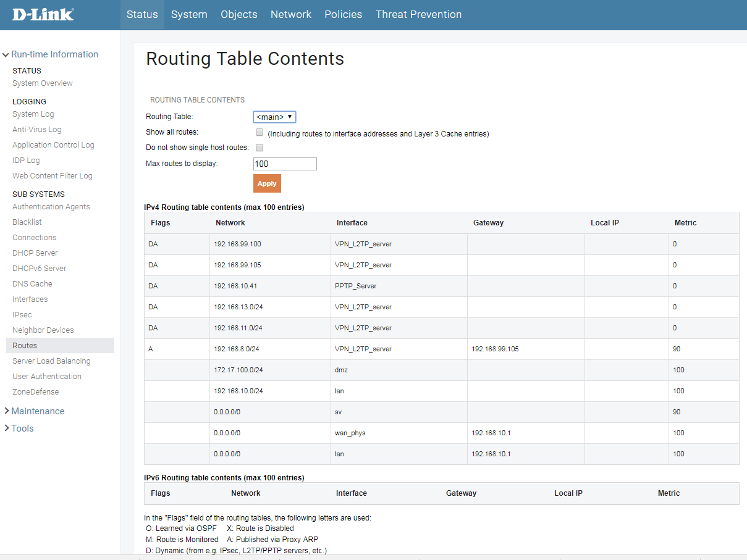Image resolution: width=747 pixels, height=560 pixels.
Task: Open the DHCP Server sidebar link
Action: [x=35, y=253]
